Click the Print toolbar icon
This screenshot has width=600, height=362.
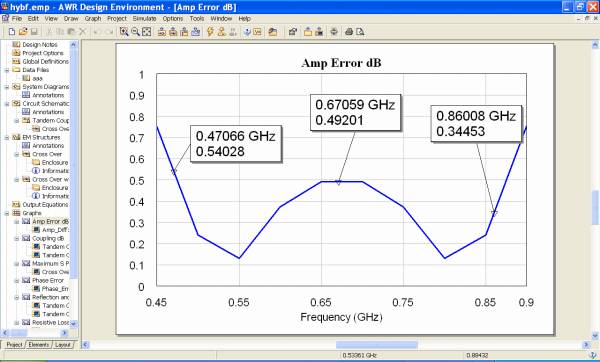pos(349,32)
